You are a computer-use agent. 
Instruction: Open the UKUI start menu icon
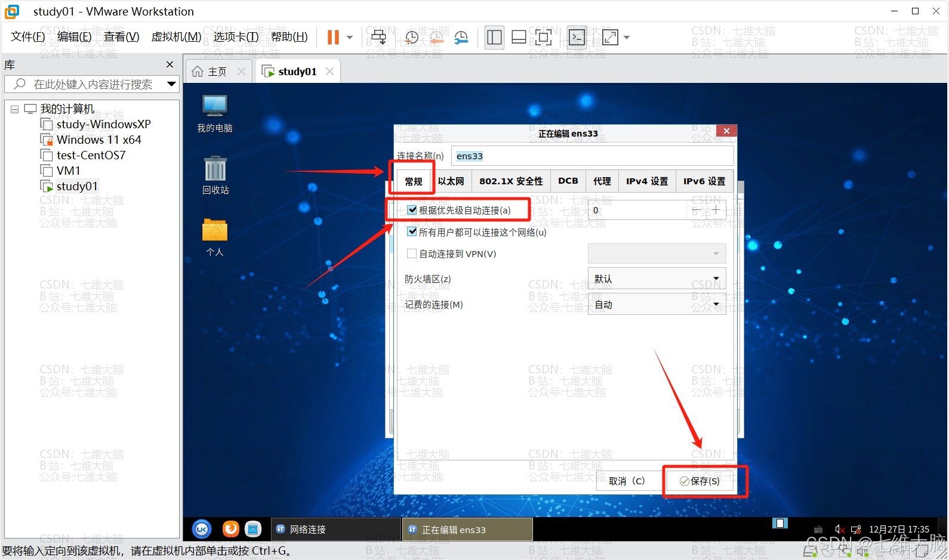click(202, 529)
